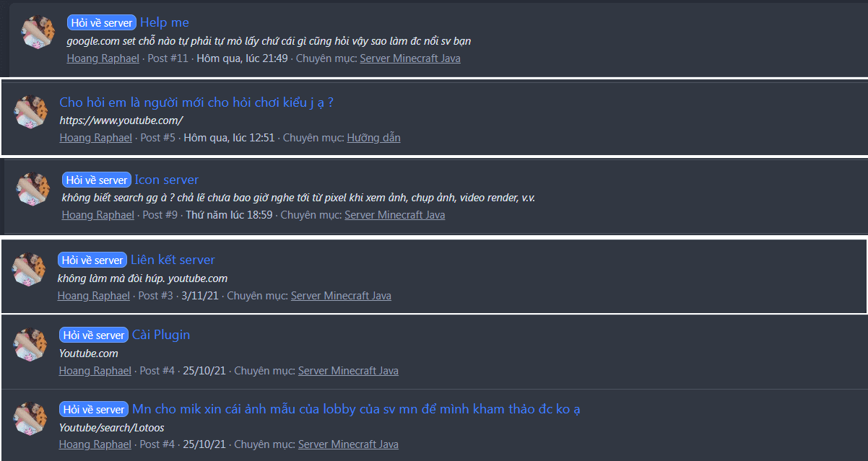Open the user avatar next to "Icon server"
Image resolution: width=868 pixels, height=461 pixels.
coord(32,188)
